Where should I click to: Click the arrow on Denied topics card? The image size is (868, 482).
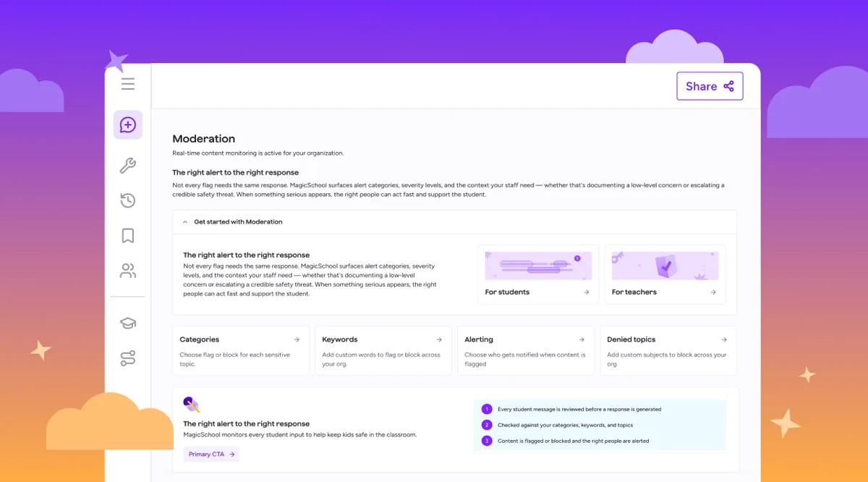pyautogui.click(x=724, y=339)
